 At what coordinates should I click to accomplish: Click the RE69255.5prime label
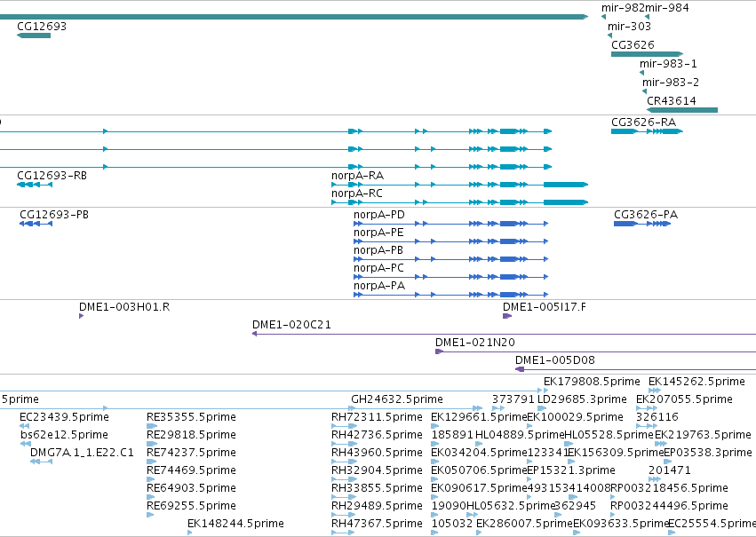click(x=191, y=506)
